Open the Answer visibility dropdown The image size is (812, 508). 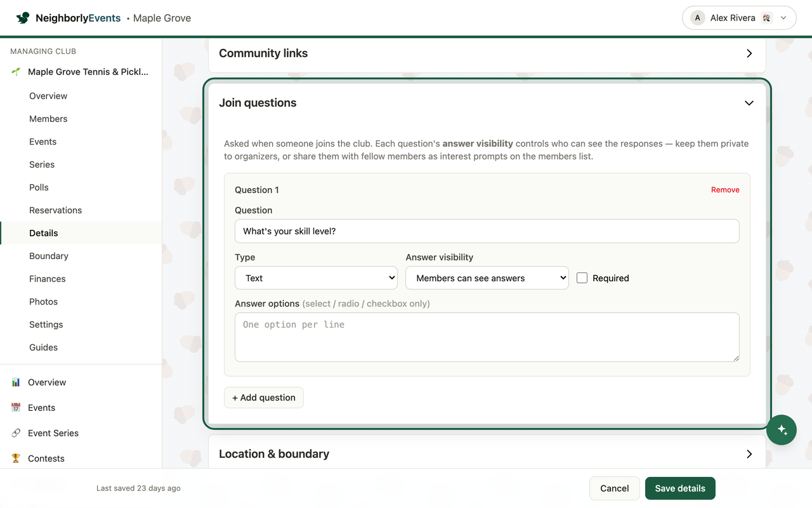click(487, 278)
